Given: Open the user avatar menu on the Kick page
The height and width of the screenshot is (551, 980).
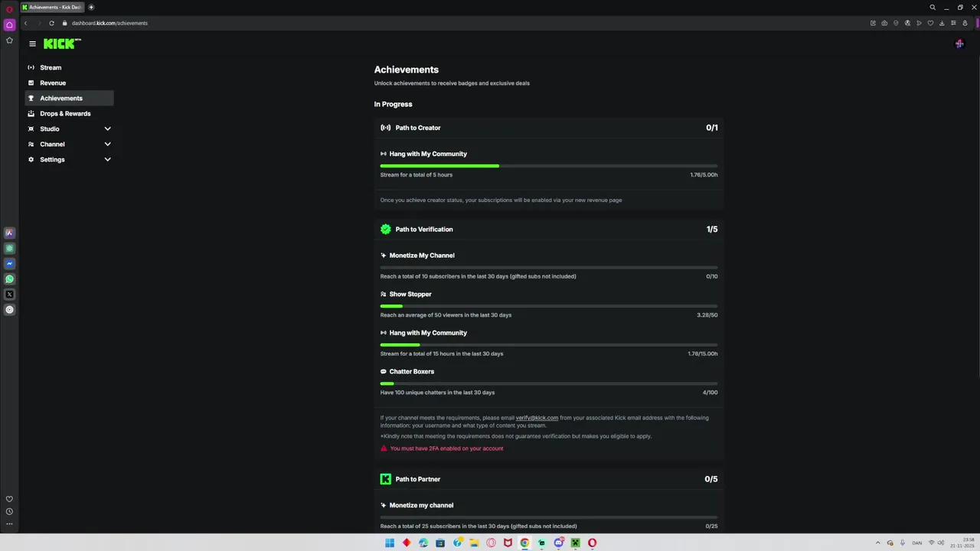Looking at the screenshot, I should (959, 44).
